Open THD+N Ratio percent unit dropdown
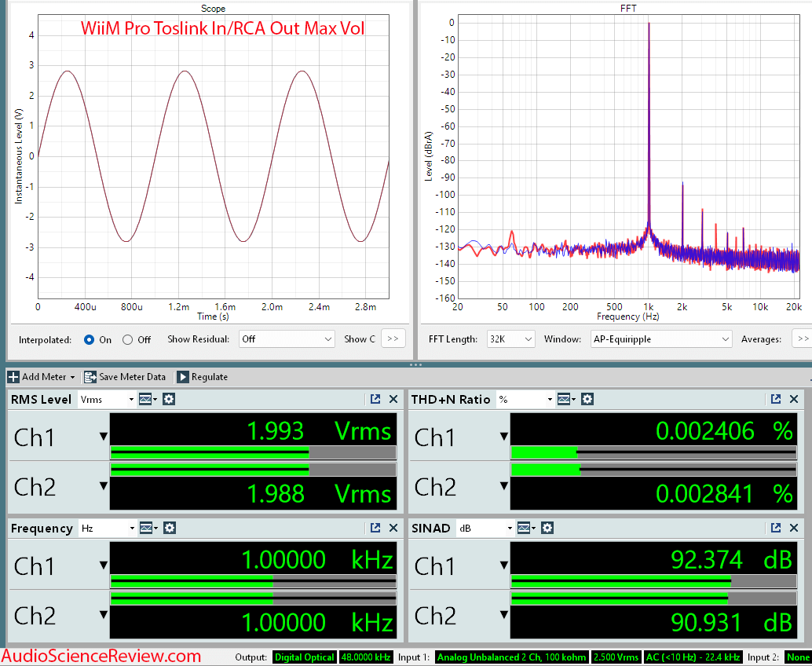 (x=525, y=399)
